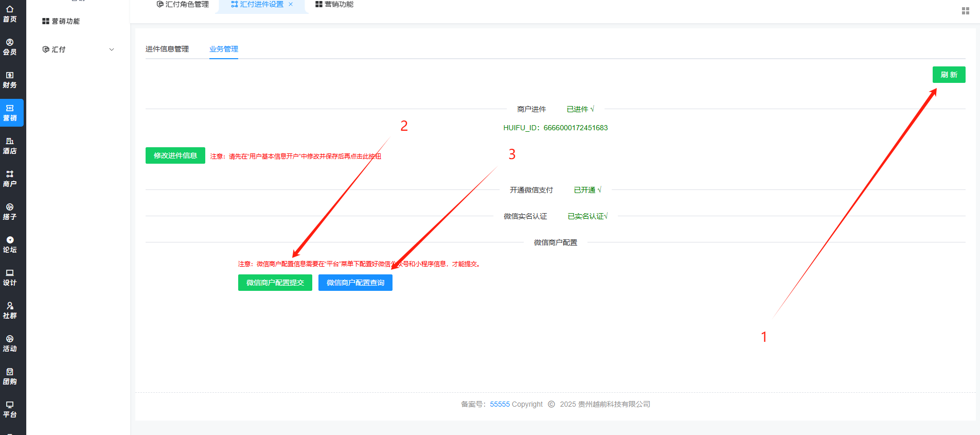Open the 首页 home icon in sidebar
Viewport: 980px width, 435px height.
[10, 14]
